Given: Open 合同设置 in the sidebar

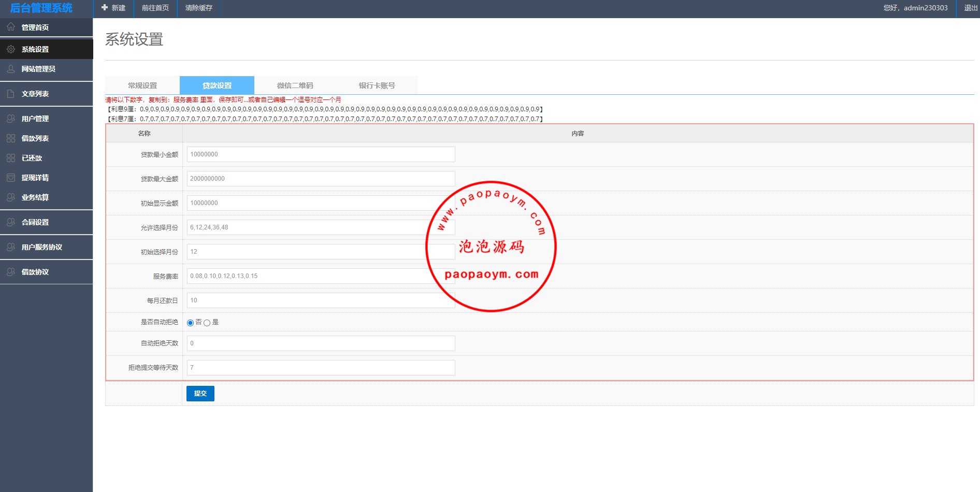Looking at the screenshot, I should coord(35,222).
